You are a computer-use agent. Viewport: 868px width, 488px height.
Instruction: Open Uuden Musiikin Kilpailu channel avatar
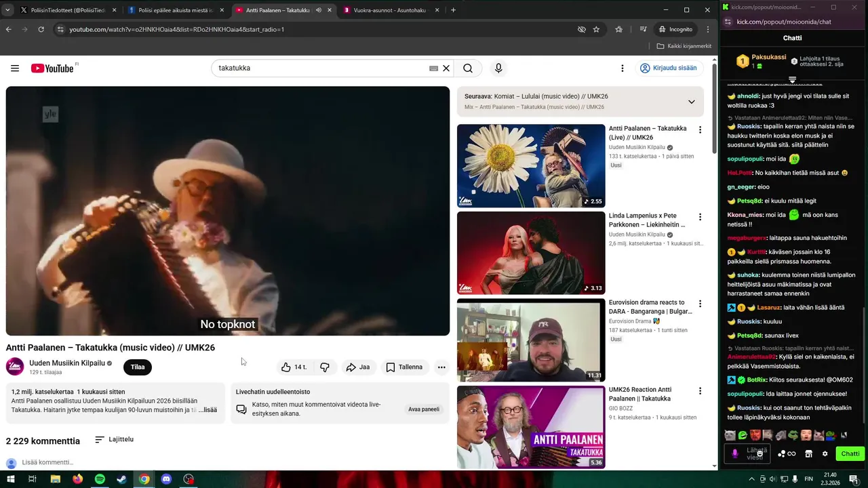coord(15,367)
